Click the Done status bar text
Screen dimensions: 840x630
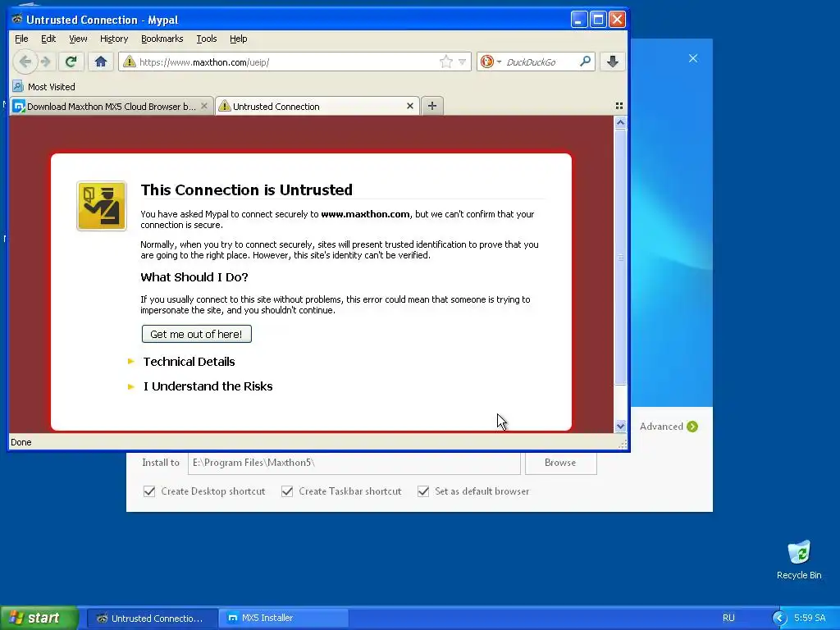click(x=21, y=442)
